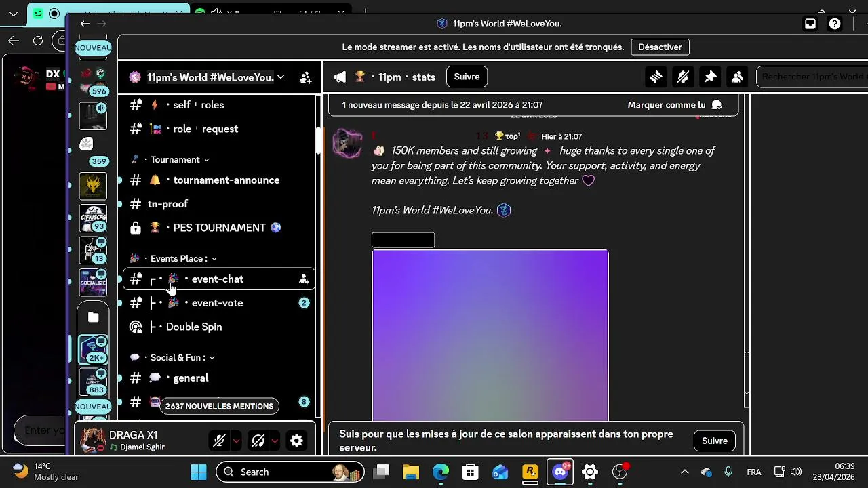Click the Discord forward navigation arrow
868x488 pixels.
[101, 24]
